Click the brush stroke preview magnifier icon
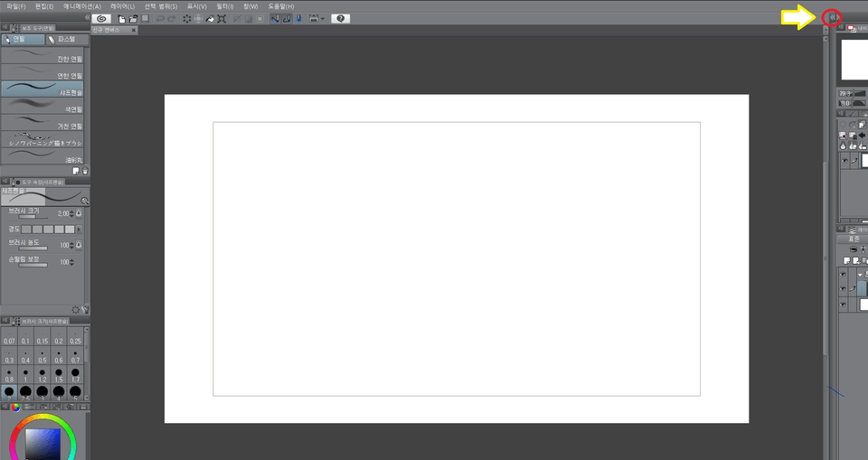The width and height of the screenshot is (868, 460). 85,201
